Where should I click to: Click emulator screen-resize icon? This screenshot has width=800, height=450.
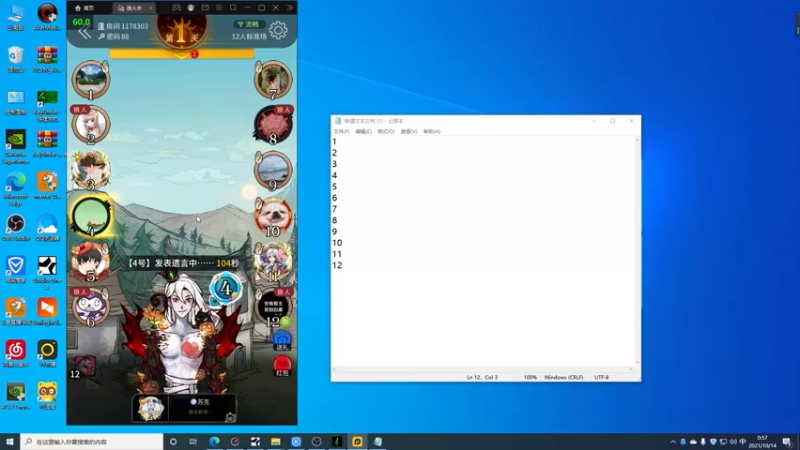click(233, 8)
